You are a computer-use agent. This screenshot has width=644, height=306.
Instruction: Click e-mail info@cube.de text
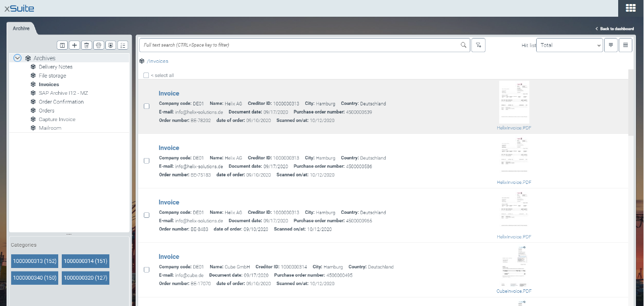189,275
